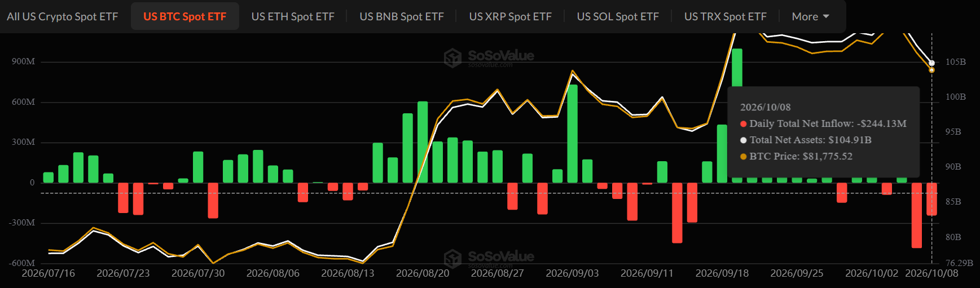This screenshot has height=288, width=980.
Task: Open the US BNB Spot ETF tab
Action: pyautogui.click(x=402, y=16)
